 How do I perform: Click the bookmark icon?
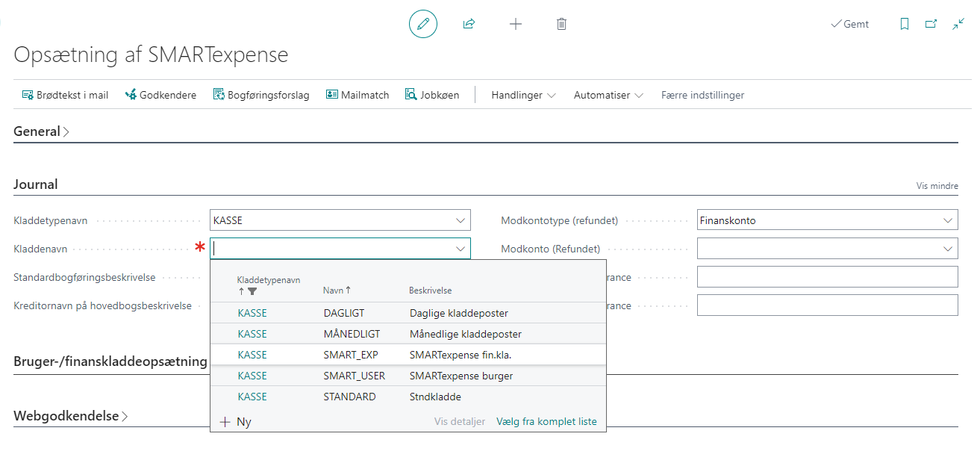pos(904,24)
